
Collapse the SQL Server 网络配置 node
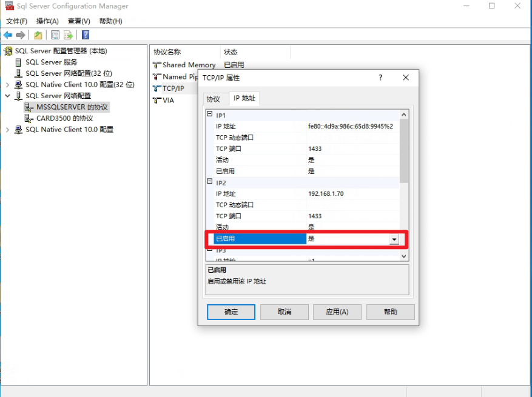pos(7,96)
